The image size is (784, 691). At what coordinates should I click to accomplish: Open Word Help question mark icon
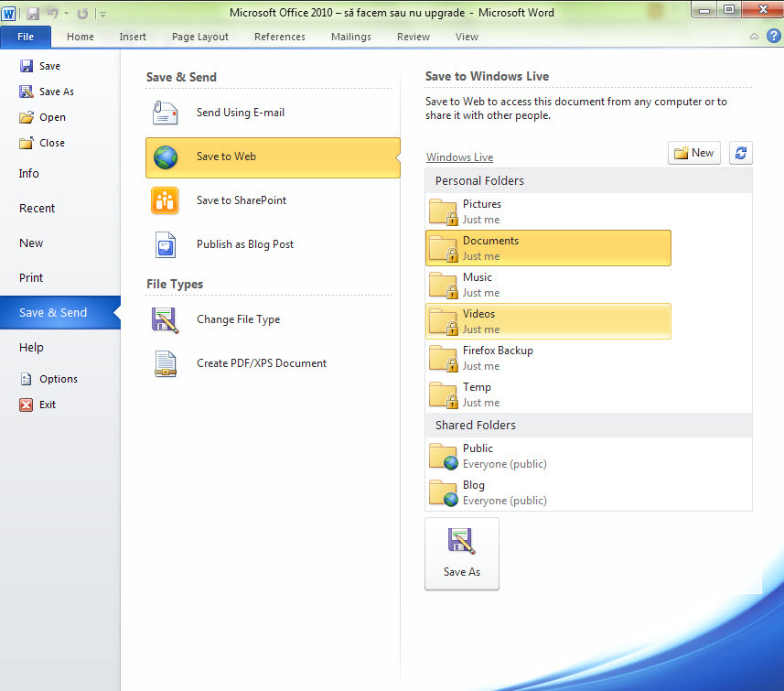click(774, 36)
